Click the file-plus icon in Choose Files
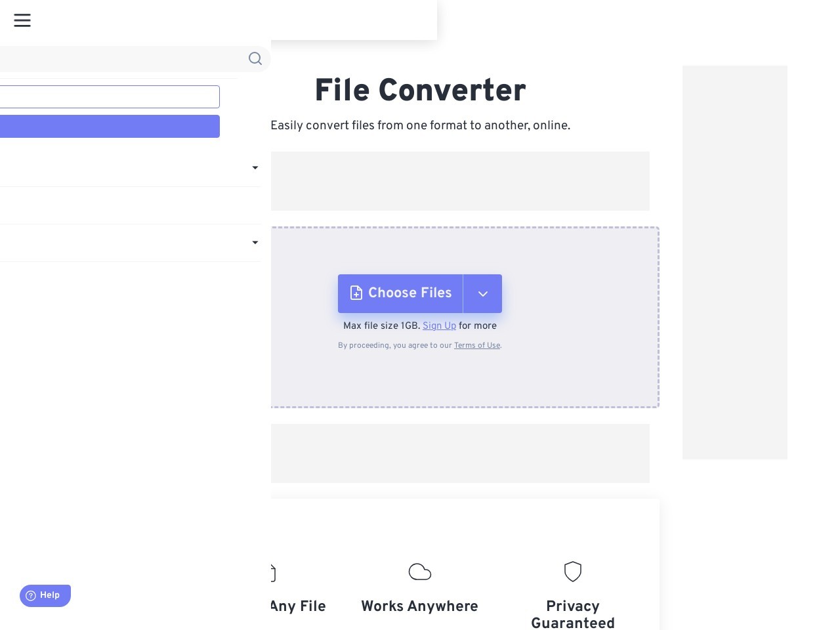 [356, 293]
